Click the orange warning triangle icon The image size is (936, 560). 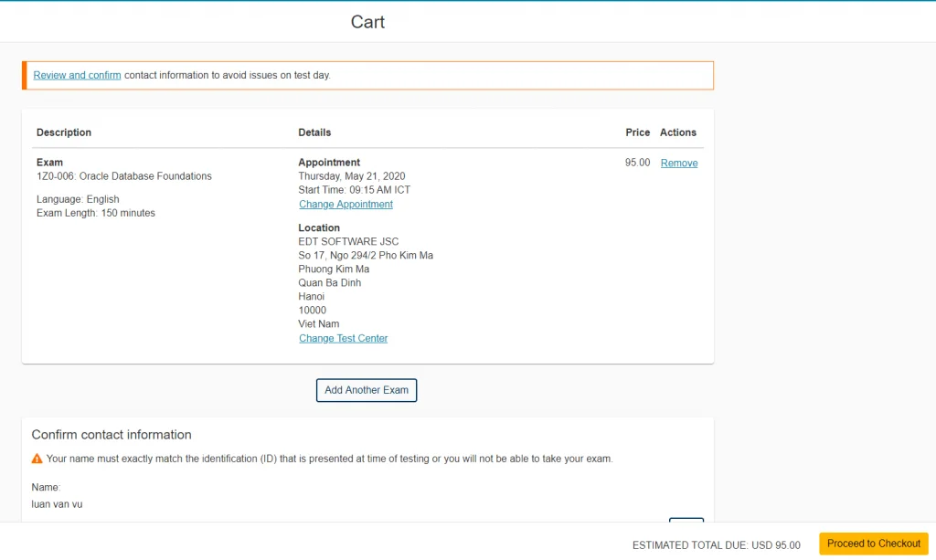pyautogui.click(x=37, y=459)
